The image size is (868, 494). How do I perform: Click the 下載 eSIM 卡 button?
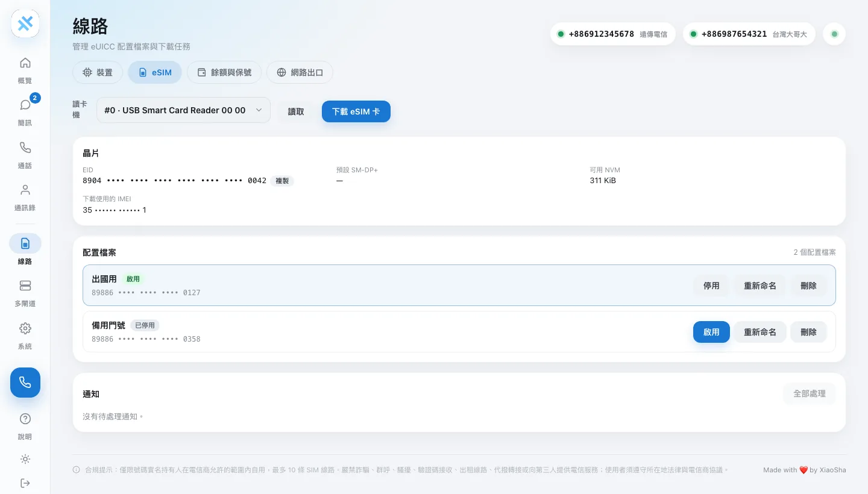click(356, 111)
